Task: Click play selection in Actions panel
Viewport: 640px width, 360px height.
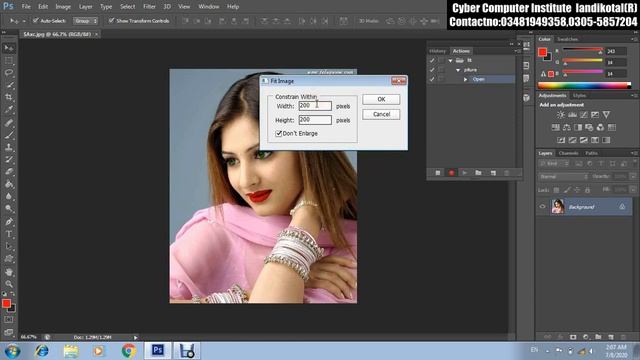Action: tap(464, 173)
